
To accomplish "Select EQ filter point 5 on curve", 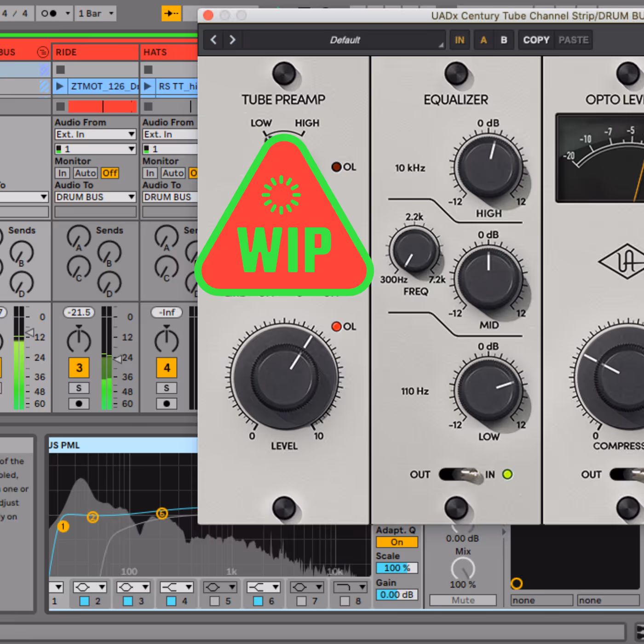I will click(161, 513).
